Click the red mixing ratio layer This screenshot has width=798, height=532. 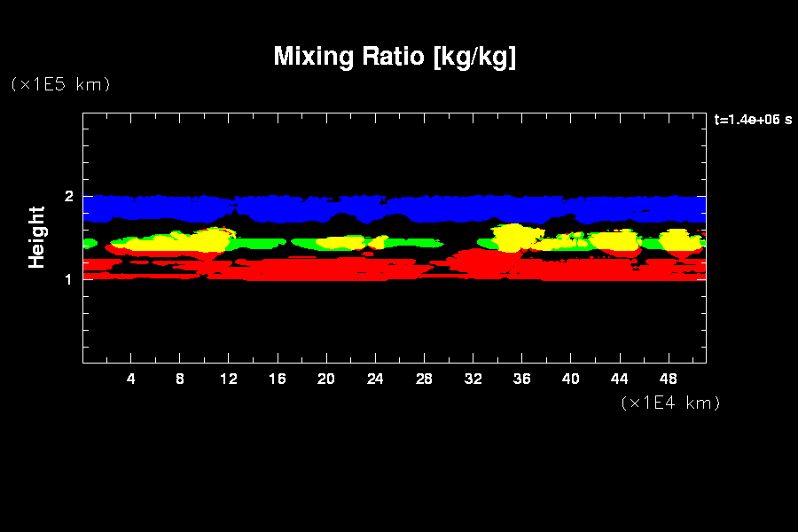355,270
